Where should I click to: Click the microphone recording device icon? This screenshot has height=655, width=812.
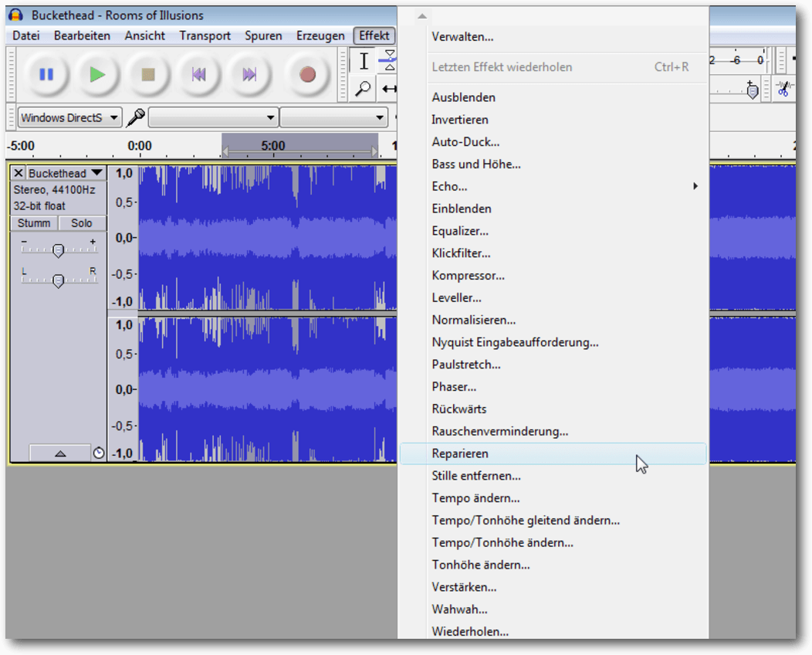(x=136, y=117)
